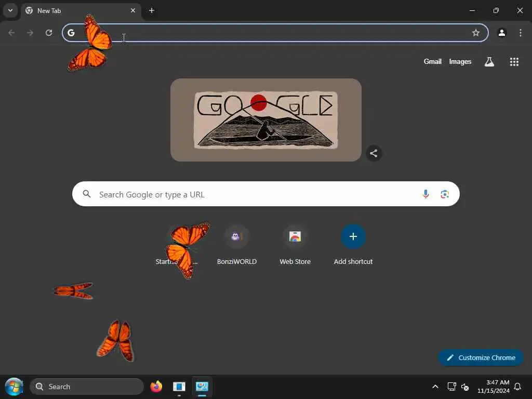Screen dimensions: 532x399
Task: Open a new tab with plus button
Action: pyautogui.click(x=152, y=10)
